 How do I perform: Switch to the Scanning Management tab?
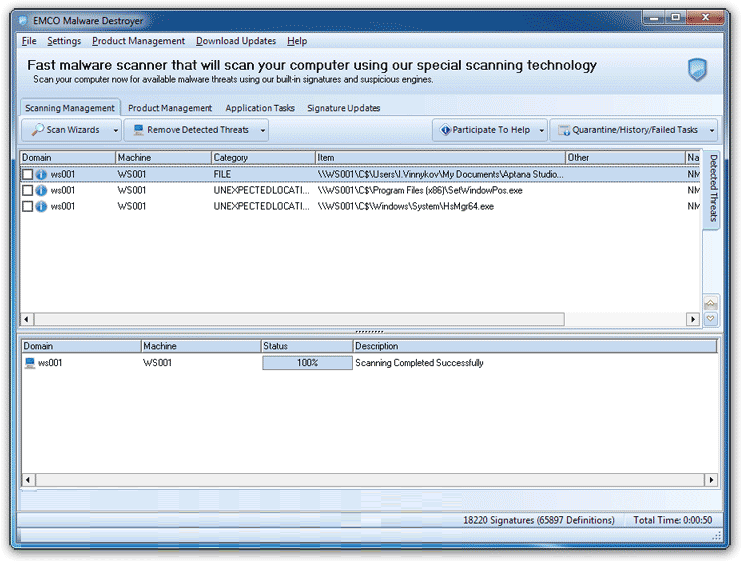click(70, 108)
